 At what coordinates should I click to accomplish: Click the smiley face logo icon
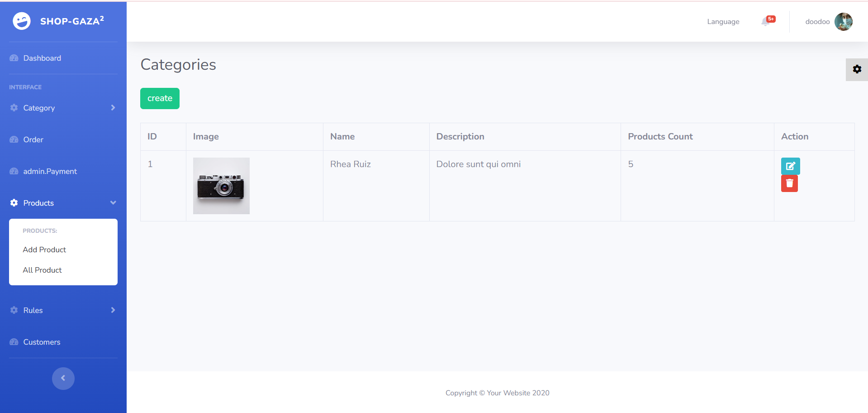click(x=22, y=21)
